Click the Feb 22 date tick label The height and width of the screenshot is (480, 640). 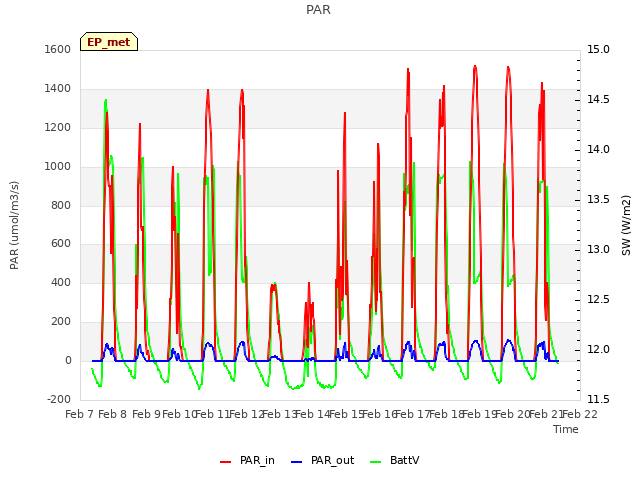(580, 415)
